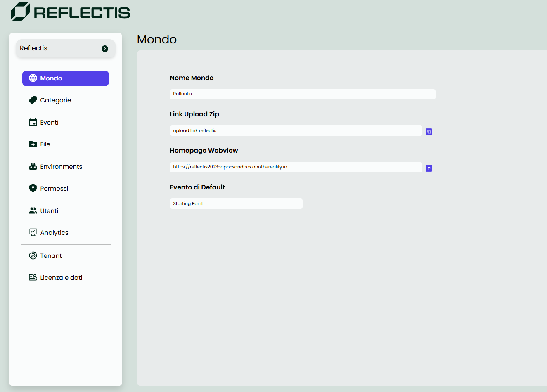Open Homepage Webview link via arrow icon
This screenshot has height=392, width=547.
429,168
